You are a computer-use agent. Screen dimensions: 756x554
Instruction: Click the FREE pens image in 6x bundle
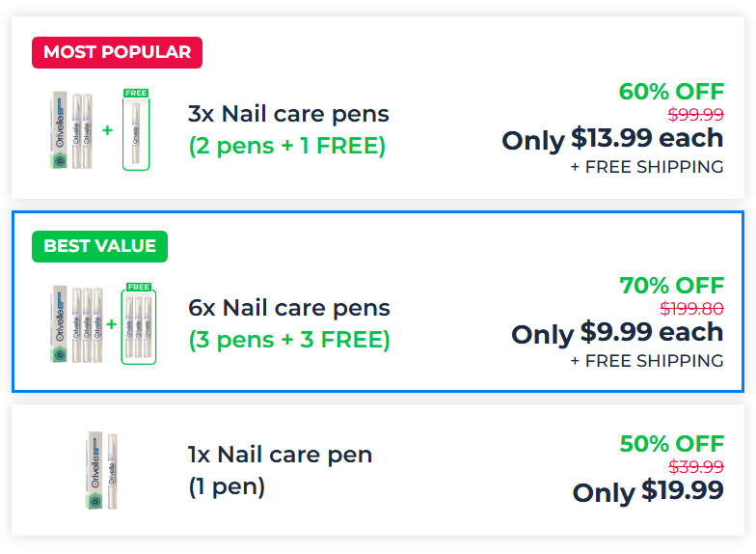click(x=139, y=324)
